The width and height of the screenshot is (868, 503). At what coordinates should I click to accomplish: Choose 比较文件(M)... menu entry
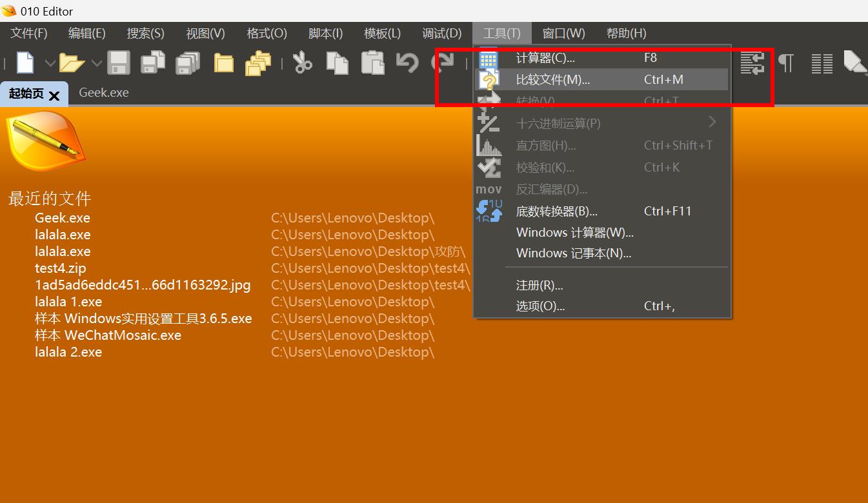pyautogui.click(x=601, y=79)
